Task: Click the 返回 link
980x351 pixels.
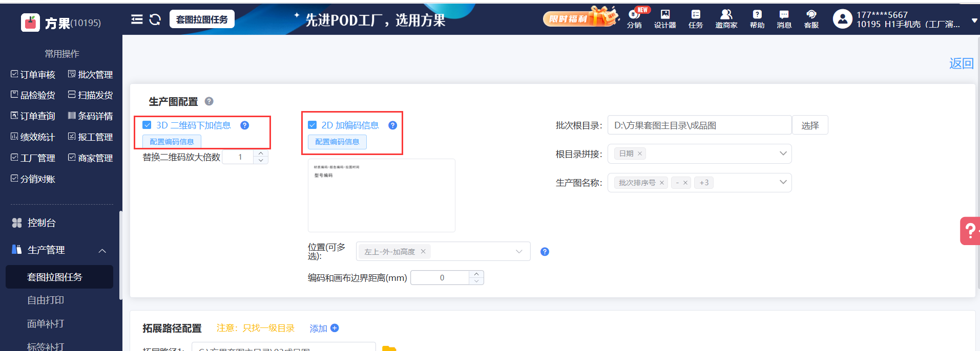Action: click(961, 63)
